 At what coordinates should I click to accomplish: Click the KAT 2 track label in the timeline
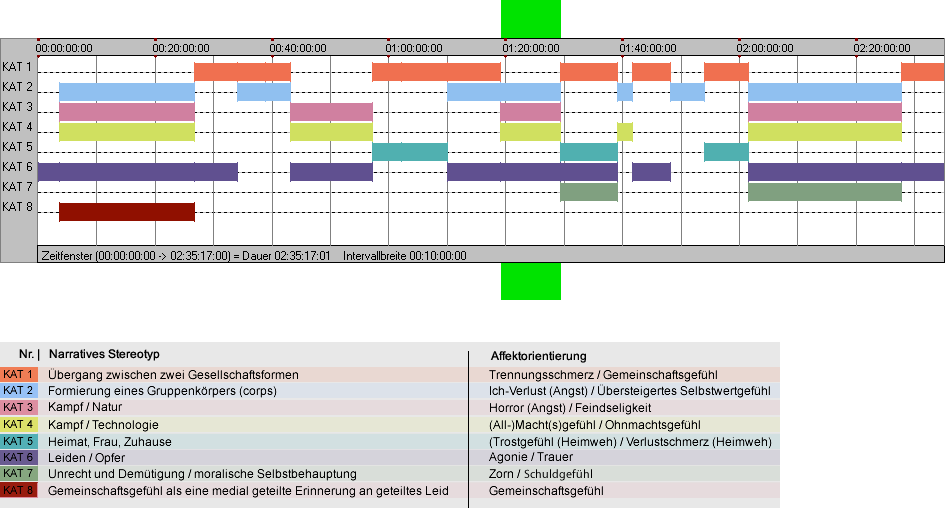point(17,87)
